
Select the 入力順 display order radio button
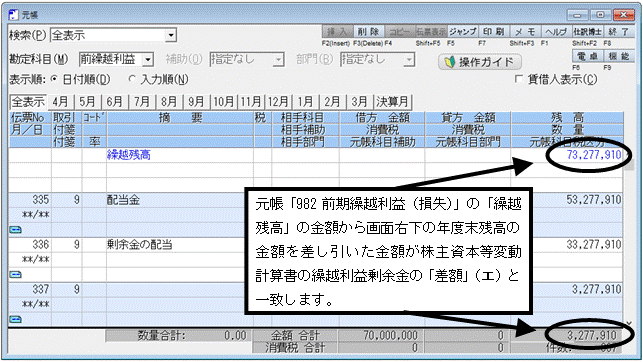pos(132,79)
